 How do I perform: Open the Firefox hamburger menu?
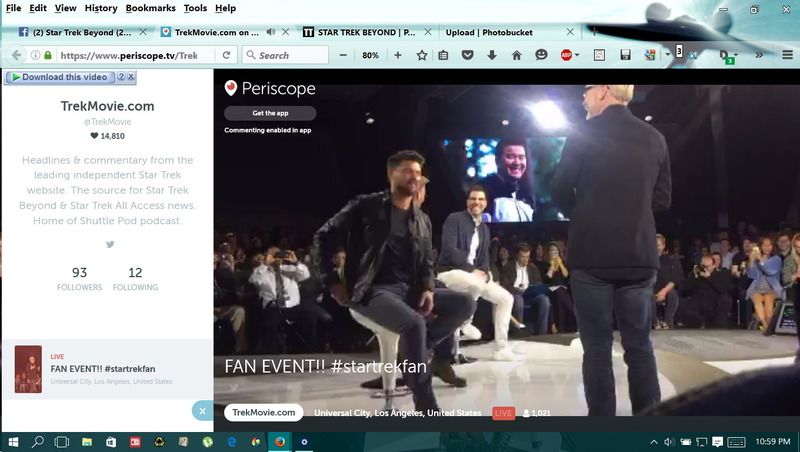(x=787, y=55)
